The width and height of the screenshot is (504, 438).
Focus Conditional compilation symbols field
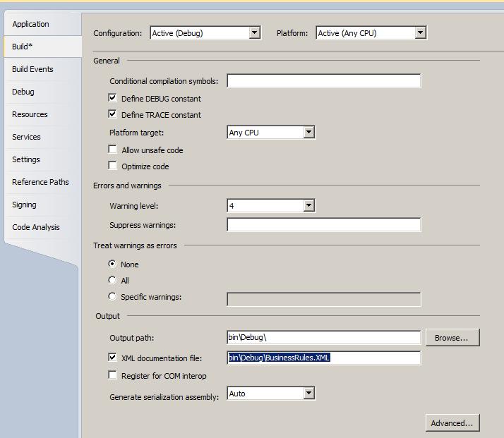(x=324, y=80)
